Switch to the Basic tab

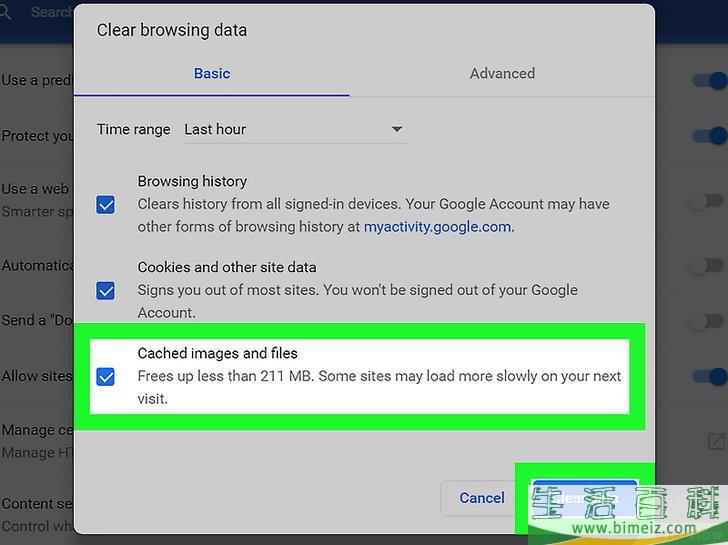[x=212, y=73]
